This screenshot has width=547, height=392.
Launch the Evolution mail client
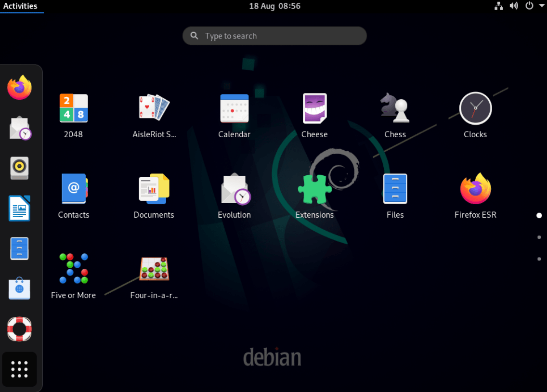(x=234, y=188)
